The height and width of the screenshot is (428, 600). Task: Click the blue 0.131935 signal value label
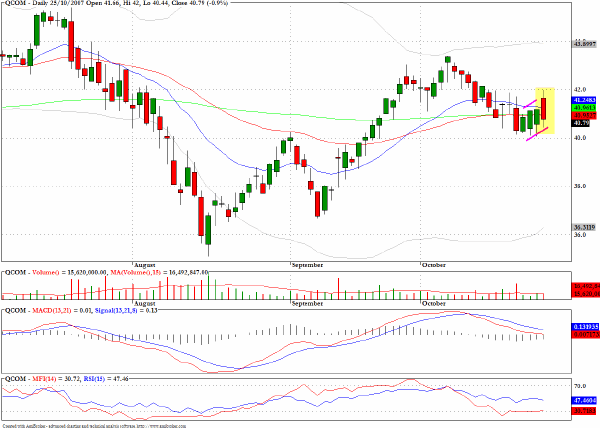click(584, 327)
